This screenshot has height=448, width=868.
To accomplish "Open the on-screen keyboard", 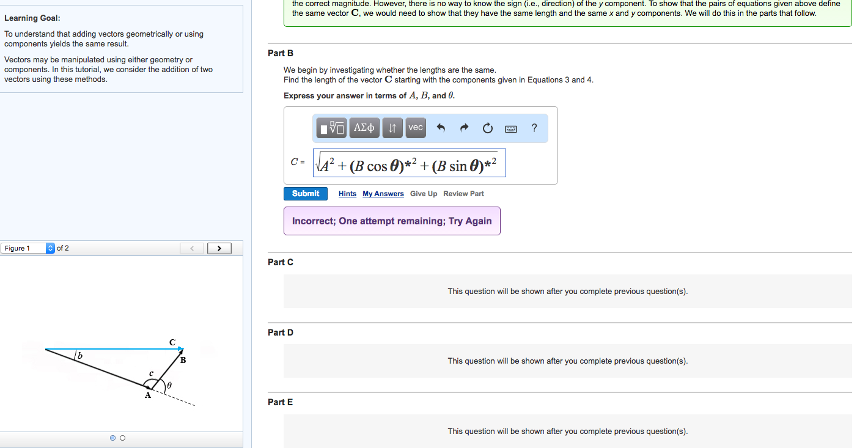I will 510,128.
